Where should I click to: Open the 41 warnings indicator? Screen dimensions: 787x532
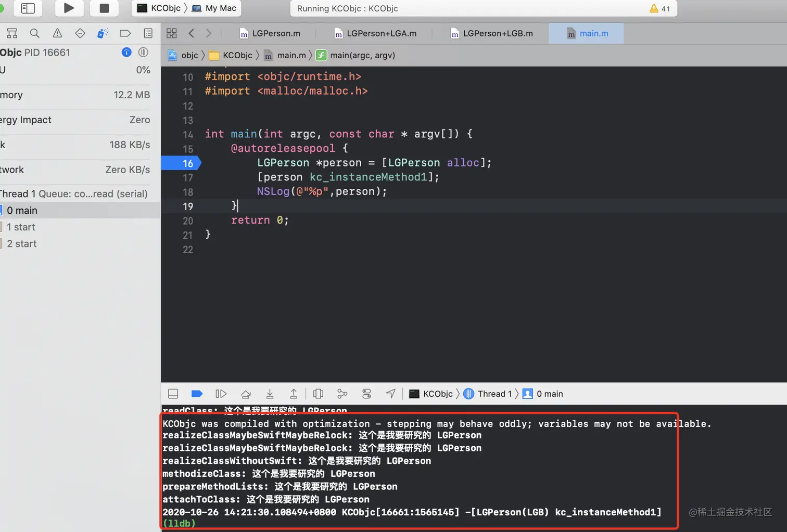pos(660,8)
